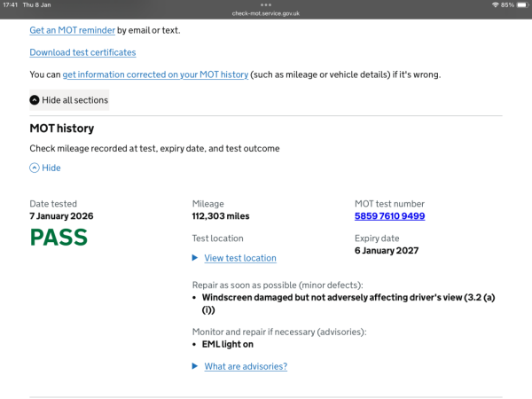Tap the multitasking three-dots icon at top
This screenshot has width=532, height=399.
pos(266,4)
